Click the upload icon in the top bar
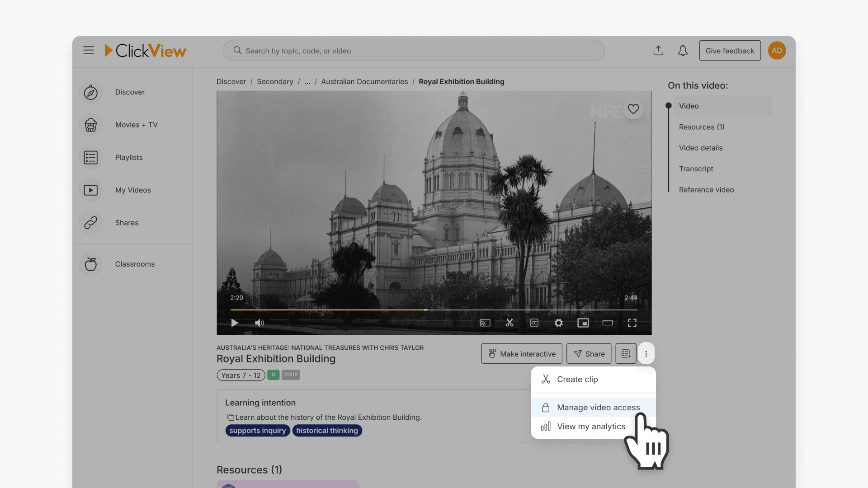Image resolution: width=868 pixels, height=488 pixels. click(658, 50)
